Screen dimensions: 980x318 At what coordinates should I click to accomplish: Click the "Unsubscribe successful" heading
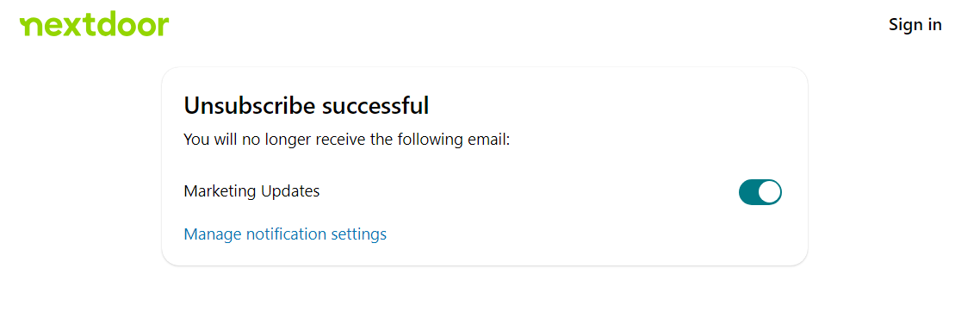307,105
